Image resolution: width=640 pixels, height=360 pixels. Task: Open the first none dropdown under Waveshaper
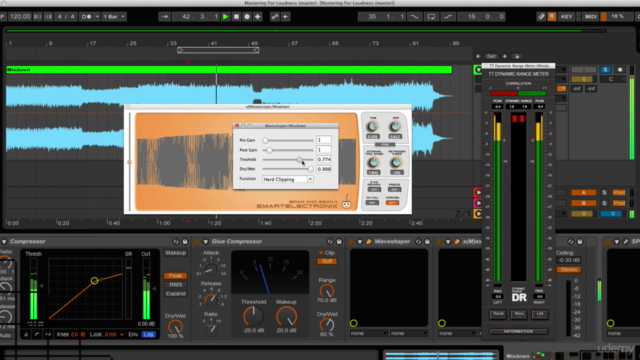click(368, 333)
